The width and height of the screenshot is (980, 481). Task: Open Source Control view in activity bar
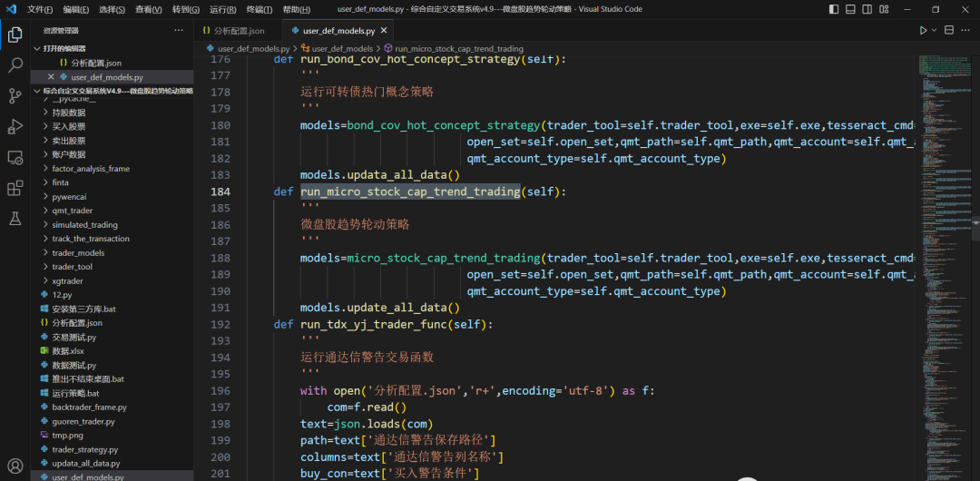coord(15,95)
